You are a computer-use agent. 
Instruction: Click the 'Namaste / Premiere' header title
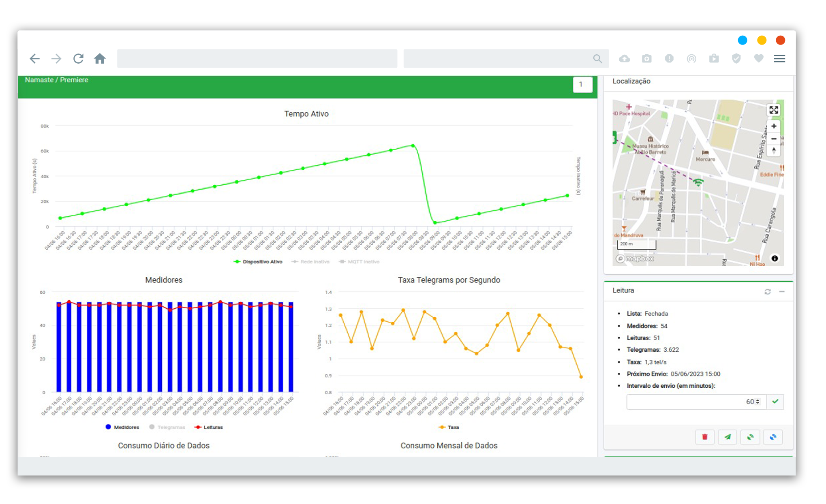(56, 80)
